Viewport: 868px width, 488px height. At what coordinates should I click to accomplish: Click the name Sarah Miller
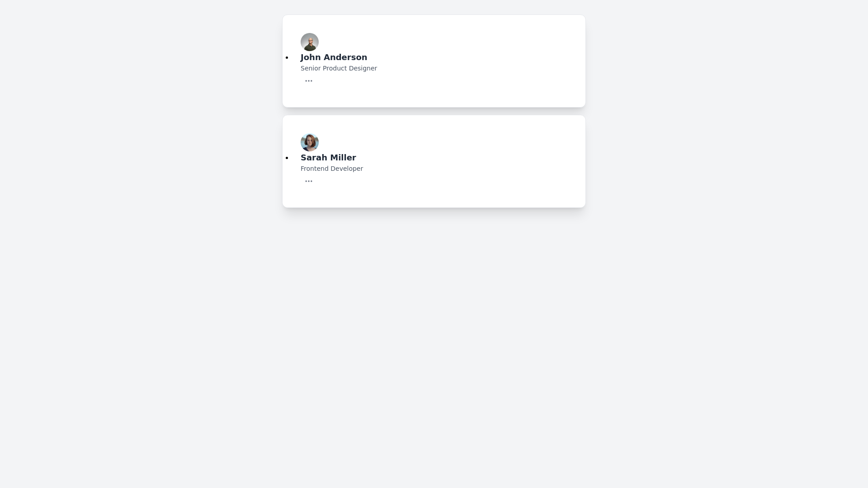pos(328,158)
